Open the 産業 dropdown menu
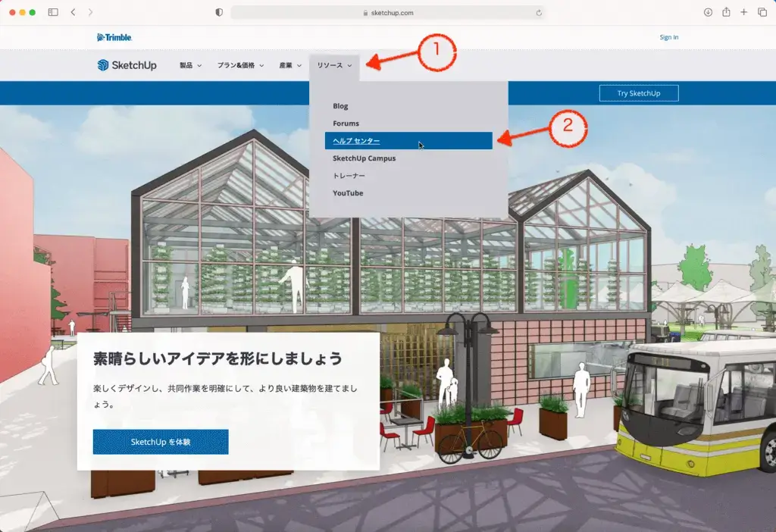The height and width of the screenshot is (532, 776). pyautogui.click(x=290, y=66)
